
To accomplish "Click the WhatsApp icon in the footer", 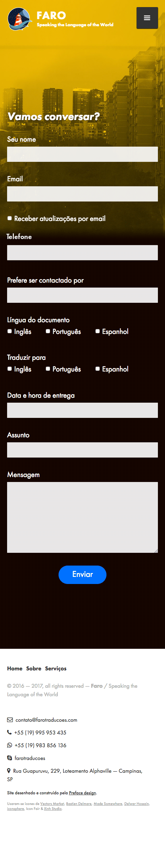I will [x=10, y=745].
